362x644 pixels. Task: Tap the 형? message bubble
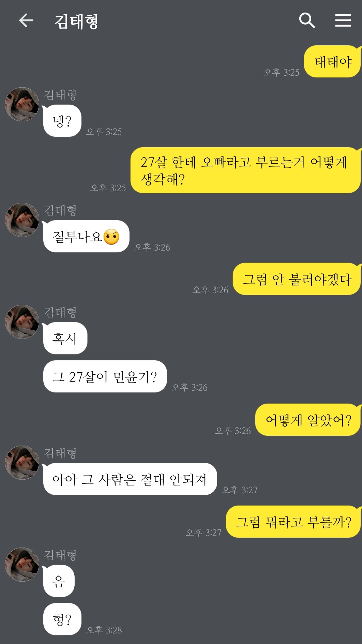(x=62, y=619)
